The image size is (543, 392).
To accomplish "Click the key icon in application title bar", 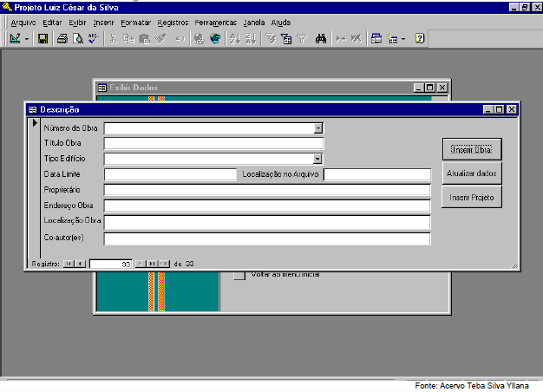I will point(7,7).
